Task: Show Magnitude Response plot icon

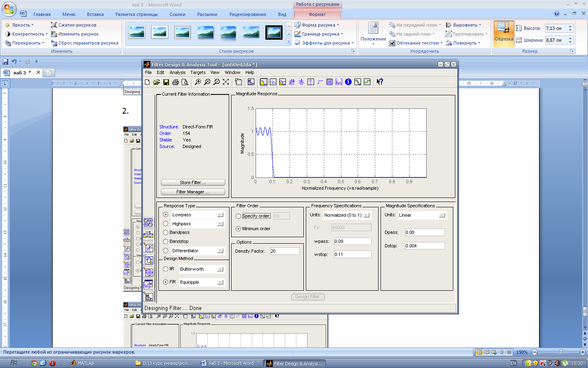Action: tap(264, 82)
